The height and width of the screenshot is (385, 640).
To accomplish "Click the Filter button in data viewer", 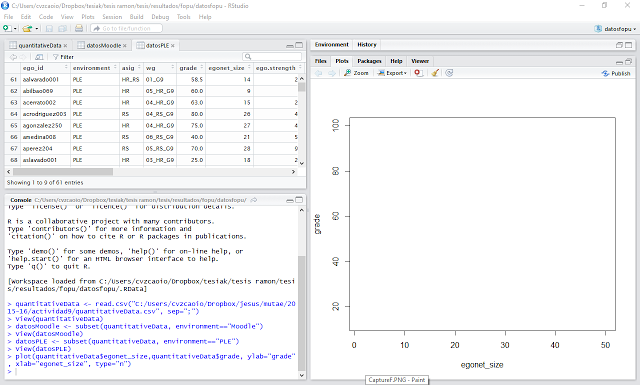I will tap(63, 57).
